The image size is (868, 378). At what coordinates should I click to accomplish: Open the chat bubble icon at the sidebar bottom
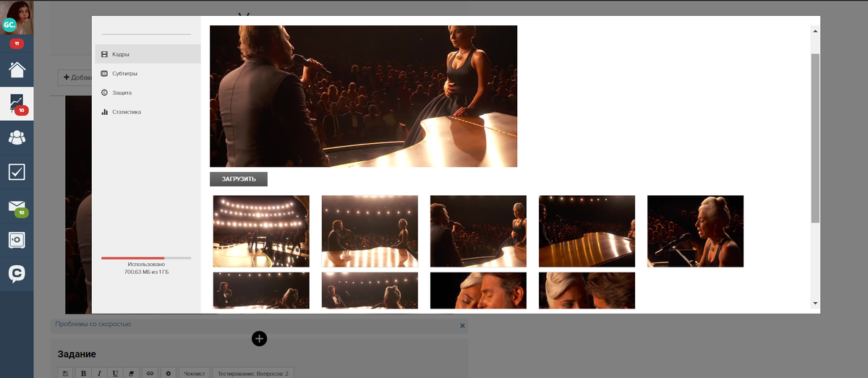click(17, 273)
